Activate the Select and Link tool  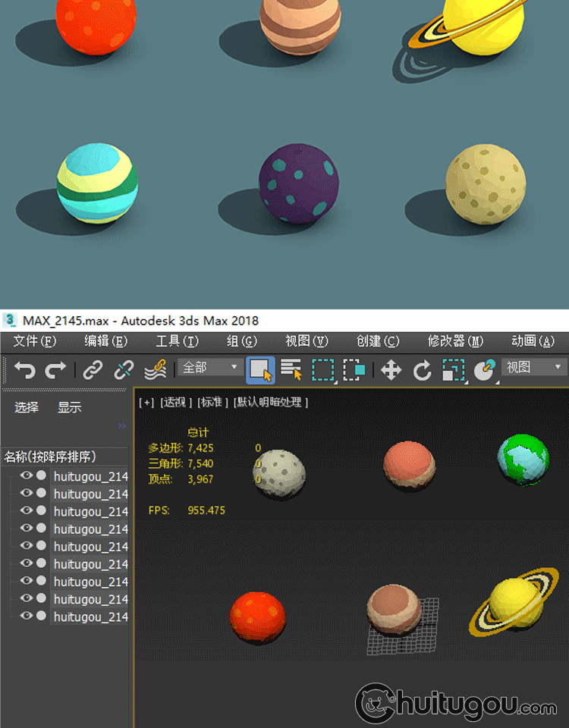pos(93,370)
